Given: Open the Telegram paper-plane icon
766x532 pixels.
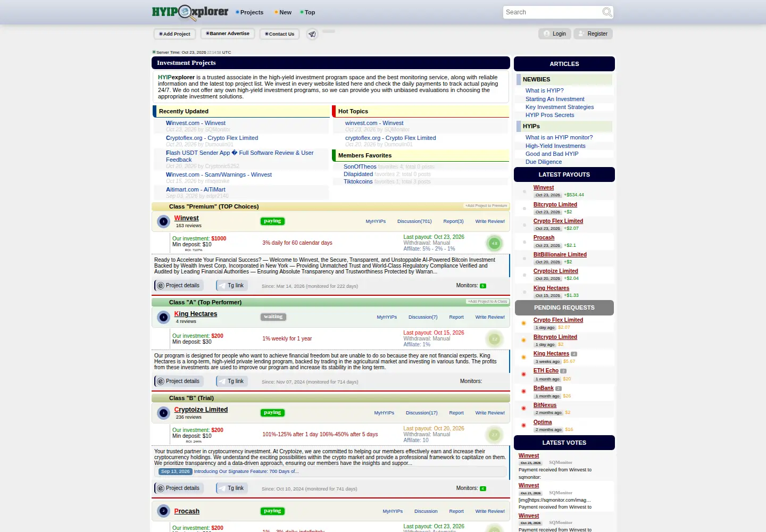Looking at the screenshot, I should pos(312,34).
